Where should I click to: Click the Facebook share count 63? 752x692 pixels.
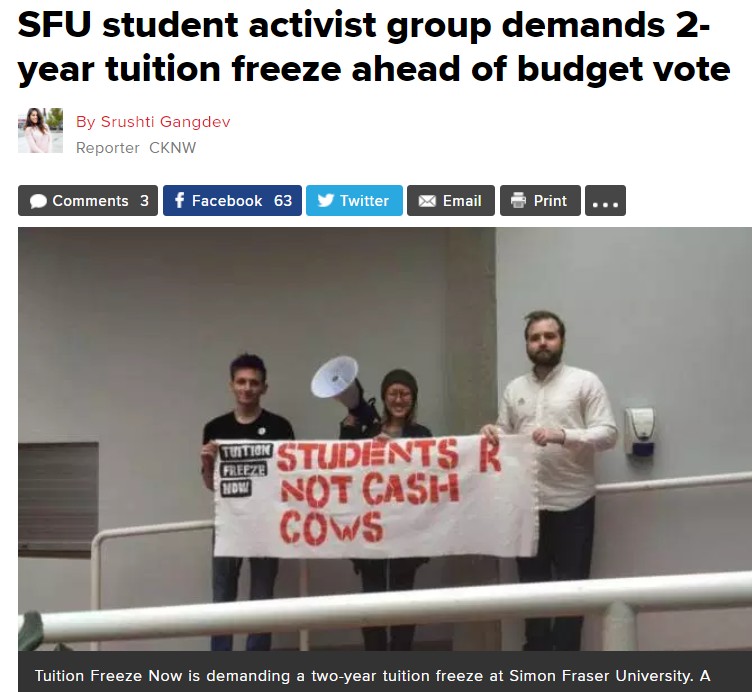click(283, 200)
